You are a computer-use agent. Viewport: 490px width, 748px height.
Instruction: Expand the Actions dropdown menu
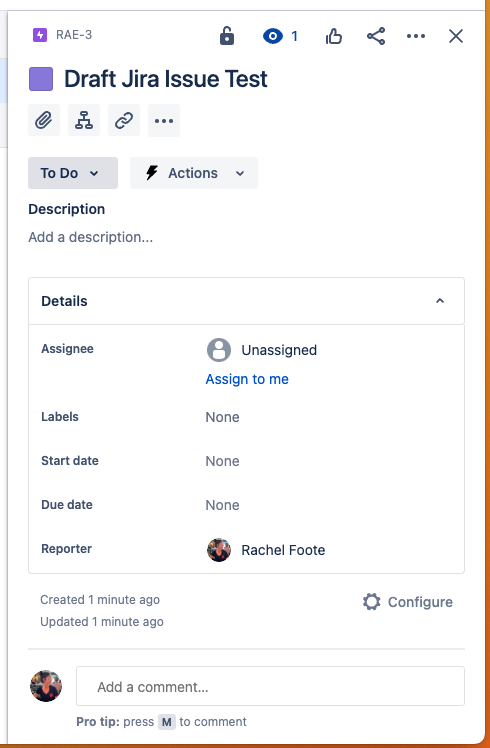click(x=194, y=173)
